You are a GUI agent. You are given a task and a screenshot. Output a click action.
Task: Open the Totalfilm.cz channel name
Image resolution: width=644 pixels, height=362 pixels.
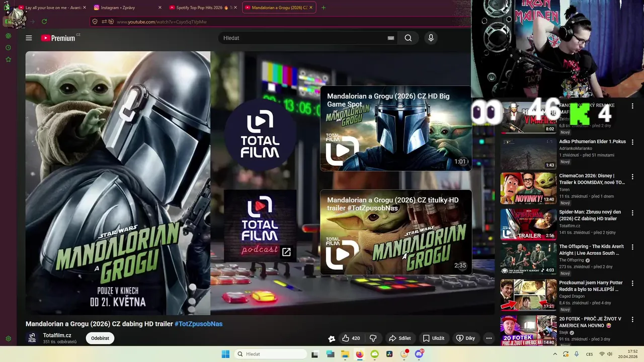tap(57, 335)
